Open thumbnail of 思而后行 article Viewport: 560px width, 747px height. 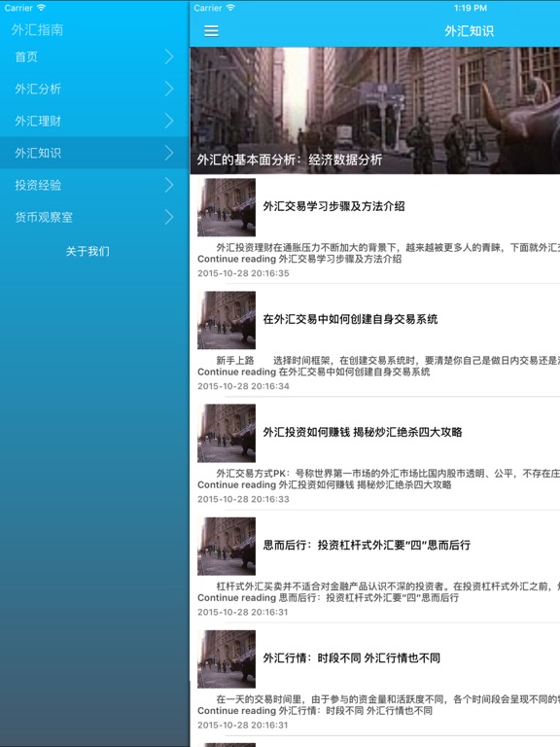pos(227,546)
